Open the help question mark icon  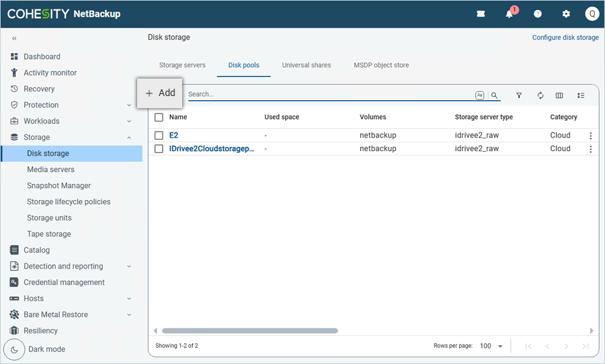[x=538, y=14]
